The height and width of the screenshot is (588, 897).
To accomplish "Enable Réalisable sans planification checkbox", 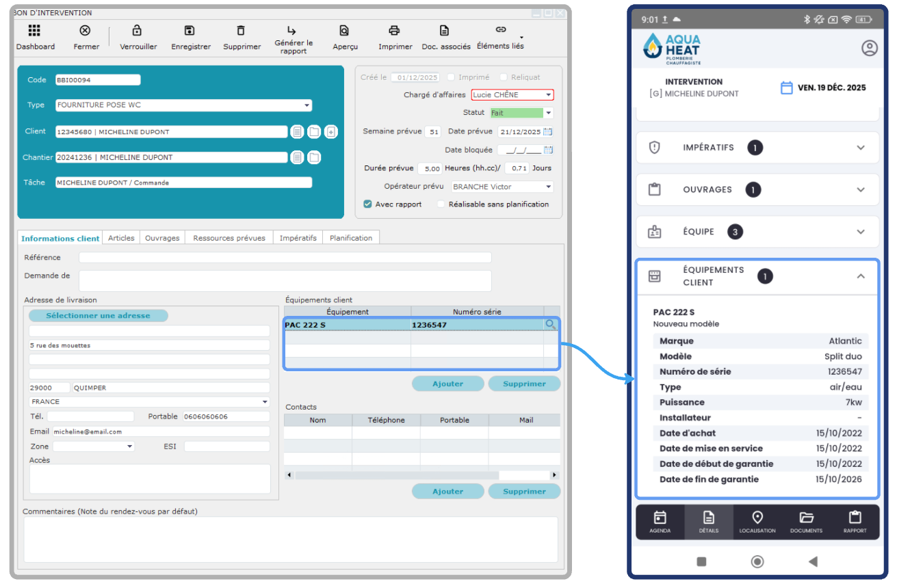I will tap(441, 204).
